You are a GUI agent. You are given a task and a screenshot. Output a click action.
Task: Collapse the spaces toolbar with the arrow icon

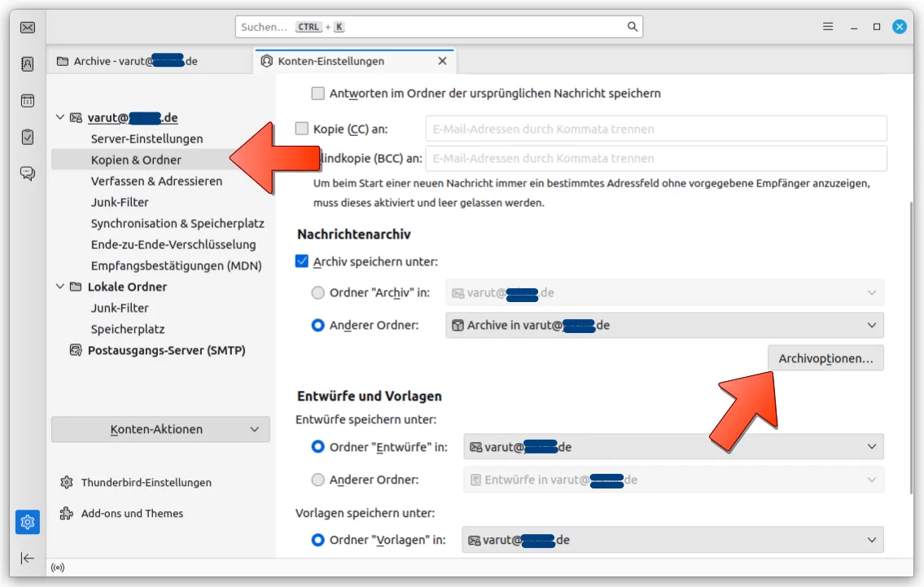pos(27,559)
